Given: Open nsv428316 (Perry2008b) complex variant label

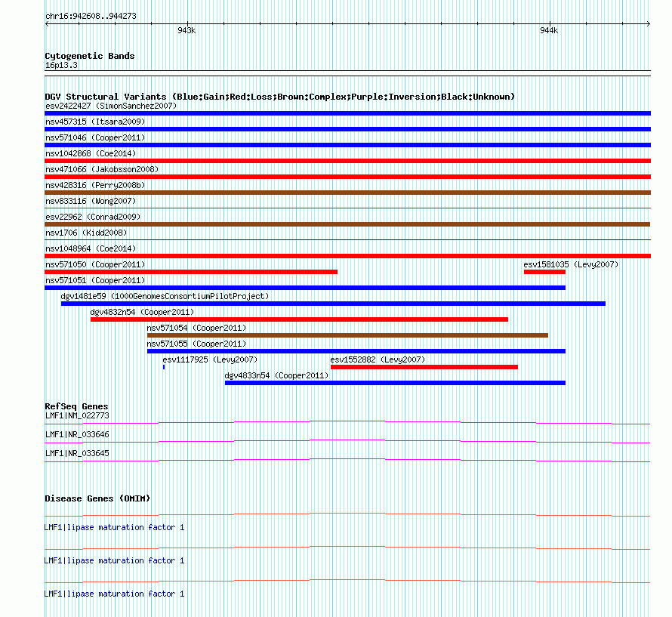Looking at the screenshot, I should (x=95, y=185).
